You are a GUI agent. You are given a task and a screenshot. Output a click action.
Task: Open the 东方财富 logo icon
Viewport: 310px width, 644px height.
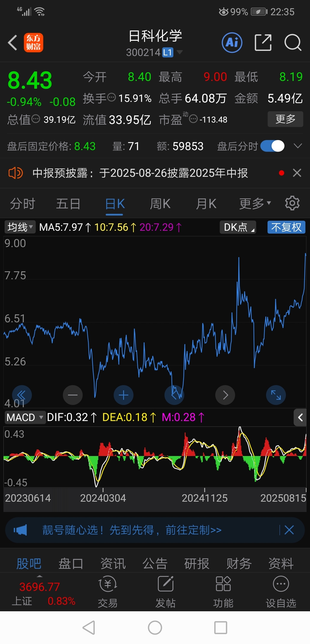point(34,43)
